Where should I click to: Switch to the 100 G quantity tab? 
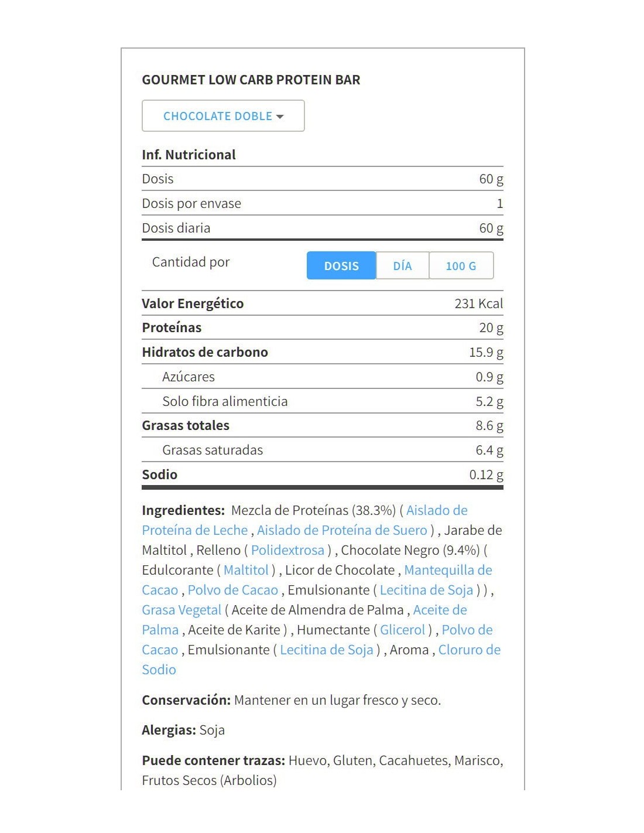pos(461,266)
